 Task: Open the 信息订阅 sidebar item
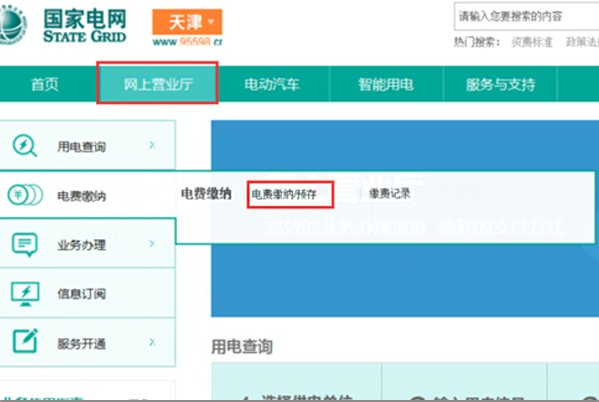tap(87, 293)
